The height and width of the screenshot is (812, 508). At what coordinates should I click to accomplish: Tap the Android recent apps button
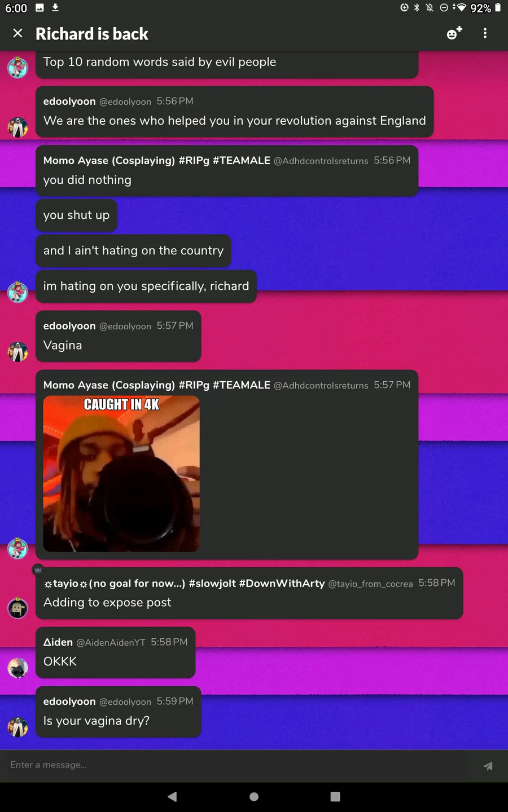(x=335, y=796)
